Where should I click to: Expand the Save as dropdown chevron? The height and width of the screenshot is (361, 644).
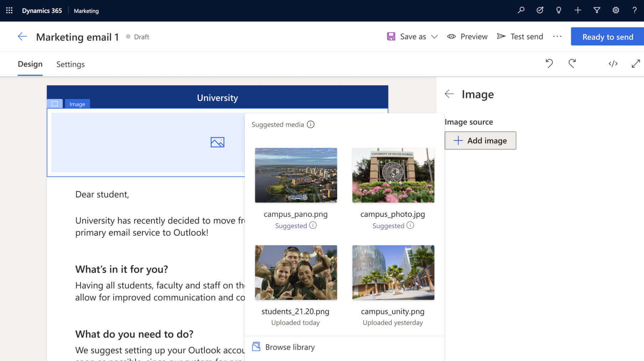434,37
